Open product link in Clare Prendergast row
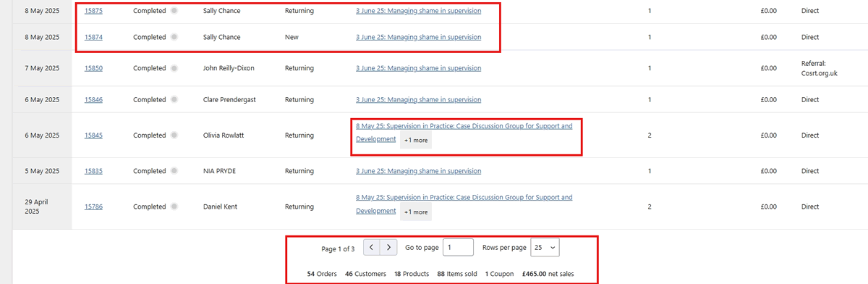The height and width of the screenshot is (284, 868). point(418,99)
